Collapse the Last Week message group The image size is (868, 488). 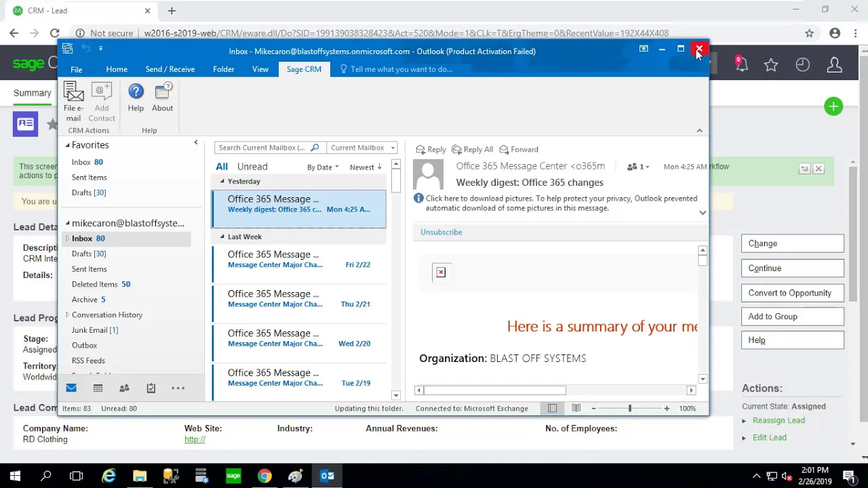[x=222, y=237]
